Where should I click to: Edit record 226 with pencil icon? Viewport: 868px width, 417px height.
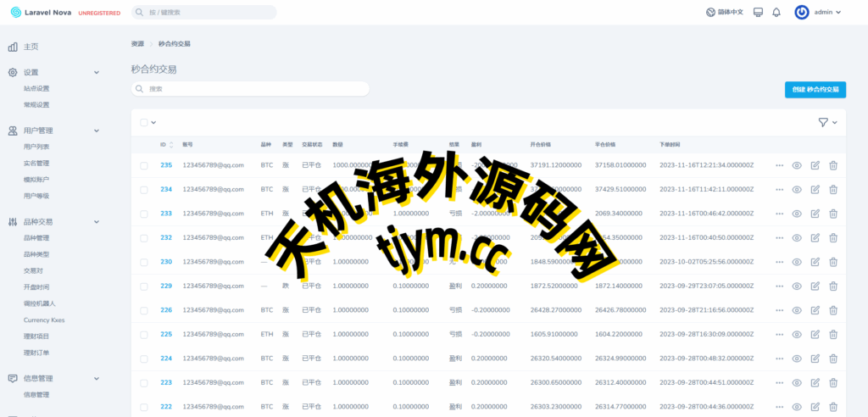[815, 310]
